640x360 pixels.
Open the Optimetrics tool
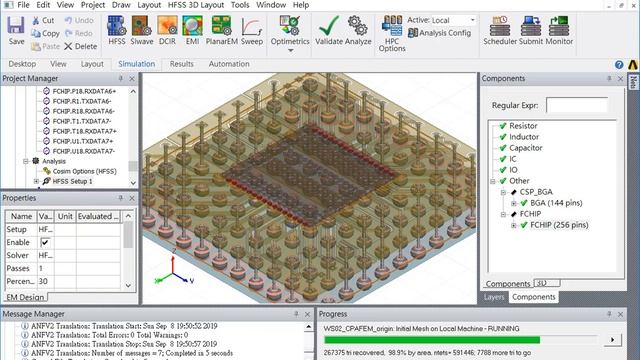(290, 26)
